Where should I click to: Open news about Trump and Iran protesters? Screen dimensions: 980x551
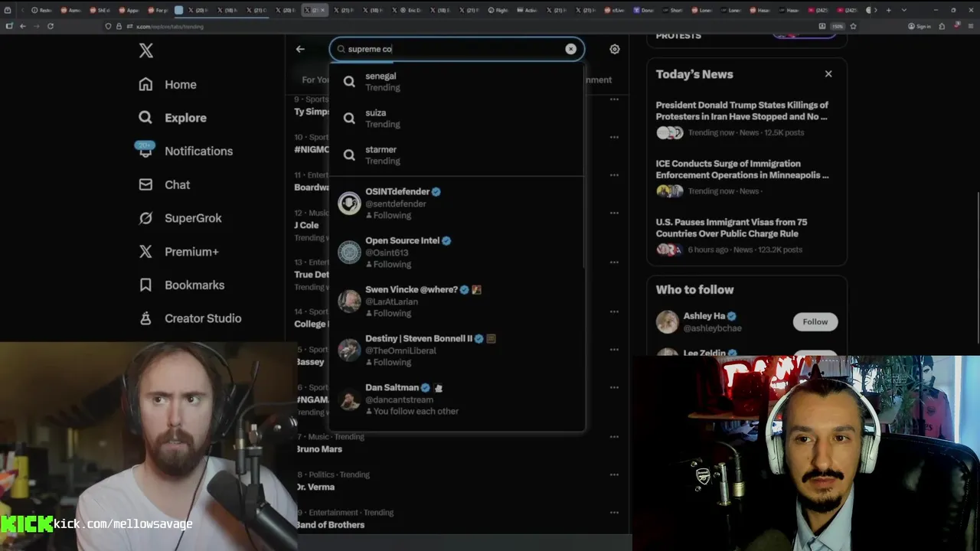[x=746, y=118]
